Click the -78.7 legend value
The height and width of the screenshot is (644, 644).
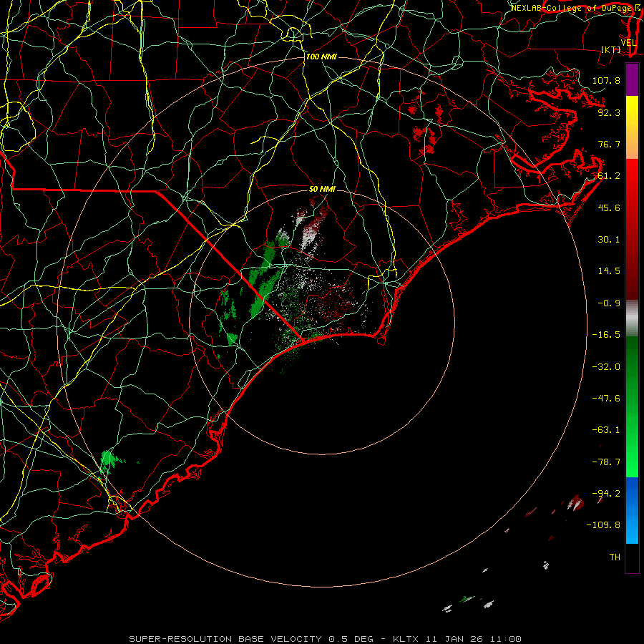pyautogui.click(x=606, y=462)
